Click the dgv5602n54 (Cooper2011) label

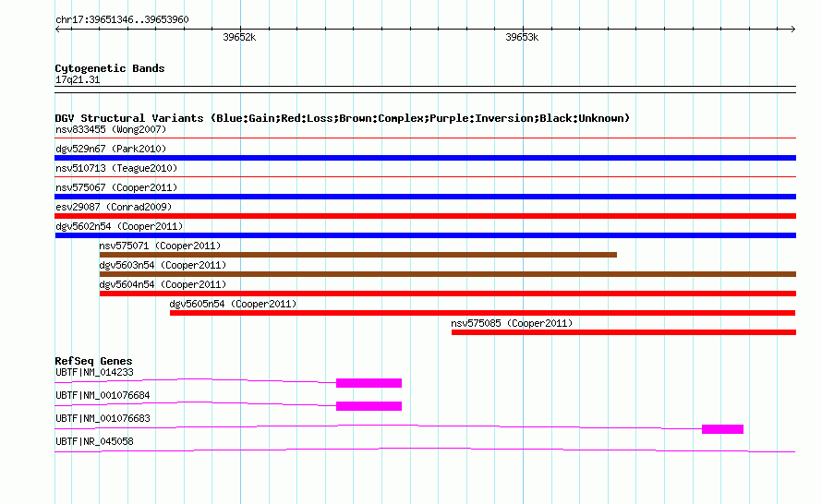[x=119, y=226]
